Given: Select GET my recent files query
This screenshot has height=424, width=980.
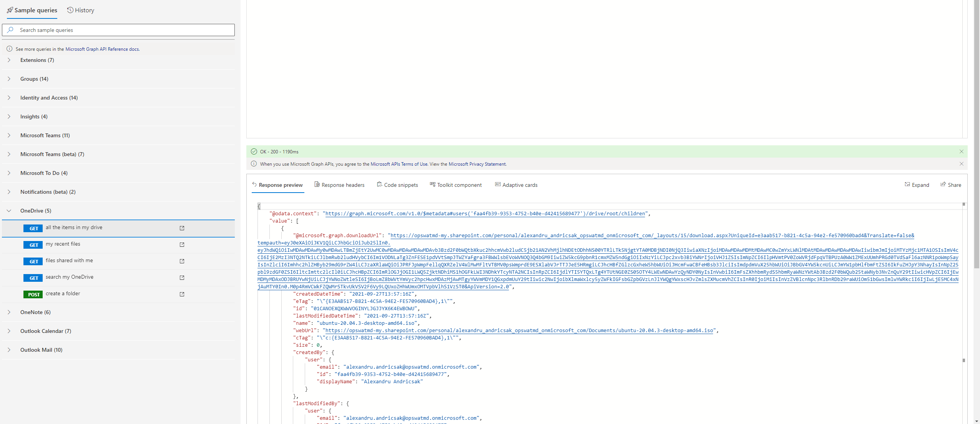Looking at the screenshot, I should pos(118,245).
